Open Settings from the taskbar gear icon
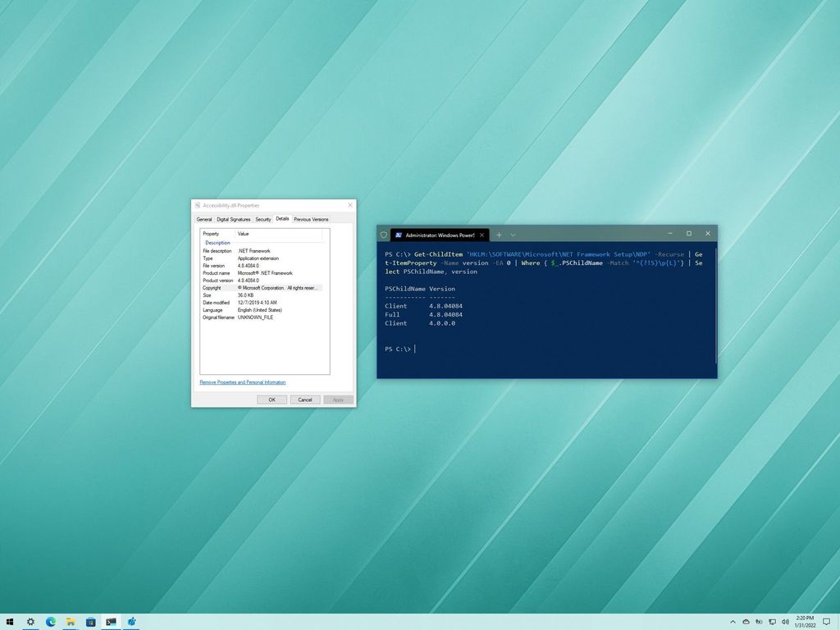 [x=30, y=622]
